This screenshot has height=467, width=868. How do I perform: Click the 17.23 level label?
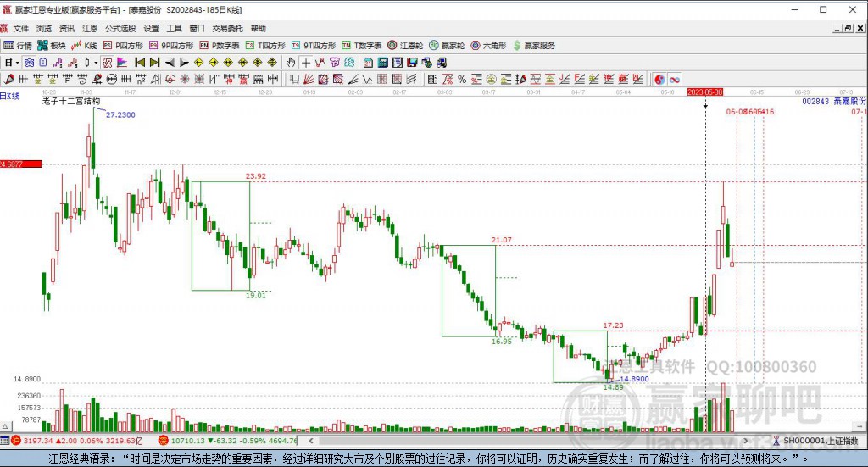(613, 325)
